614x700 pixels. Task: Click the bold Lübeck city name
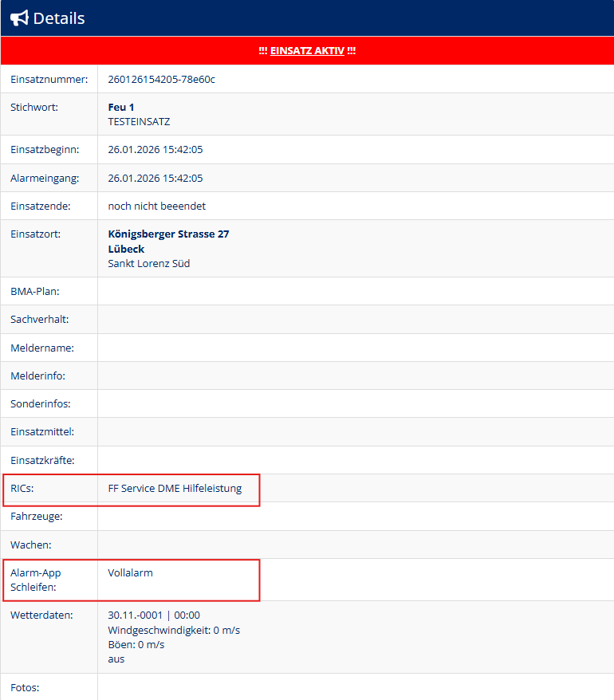click(x=126, y=249)
